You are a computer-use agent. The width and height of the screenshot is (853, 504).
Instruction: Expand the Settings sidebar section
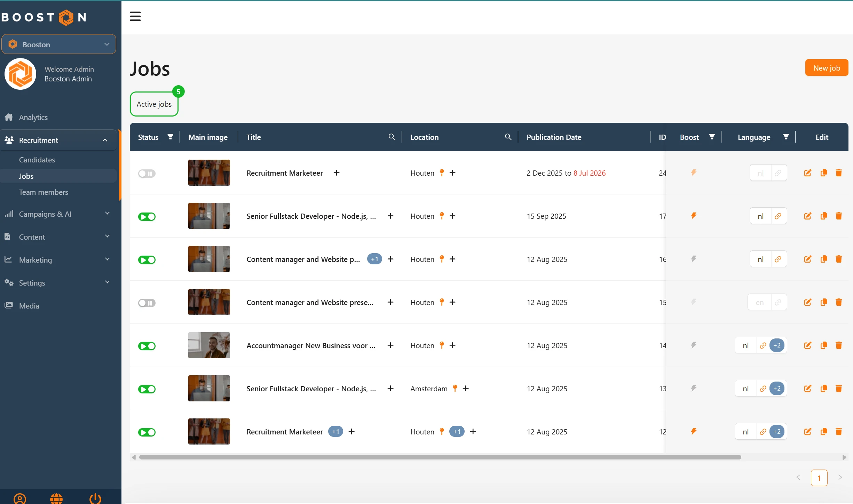[58, 283]
